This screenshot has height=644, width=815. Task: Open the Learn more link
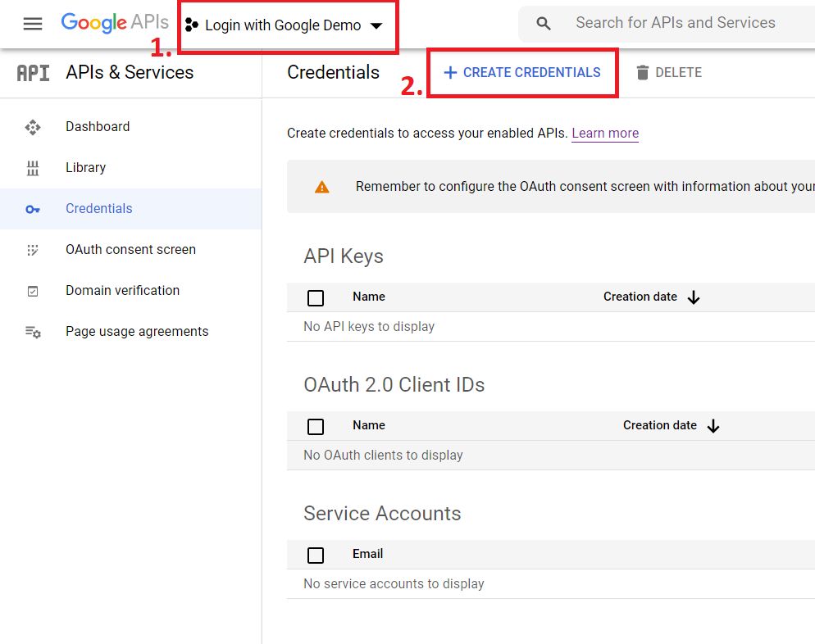(605, 134)
